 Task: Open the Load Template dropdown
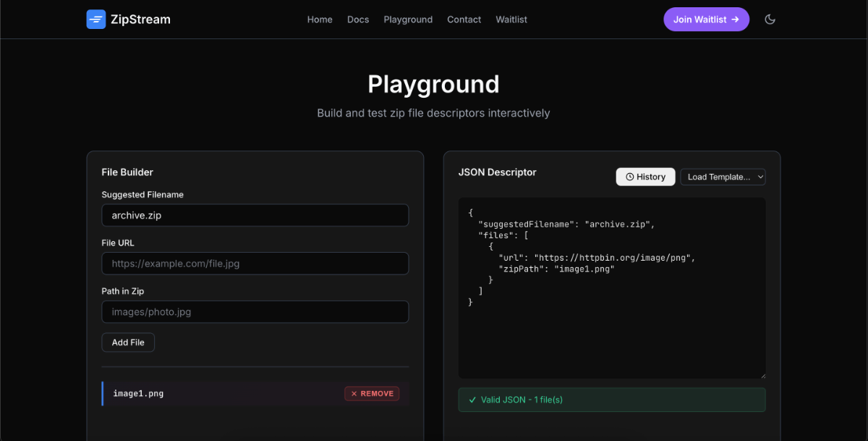723,176
